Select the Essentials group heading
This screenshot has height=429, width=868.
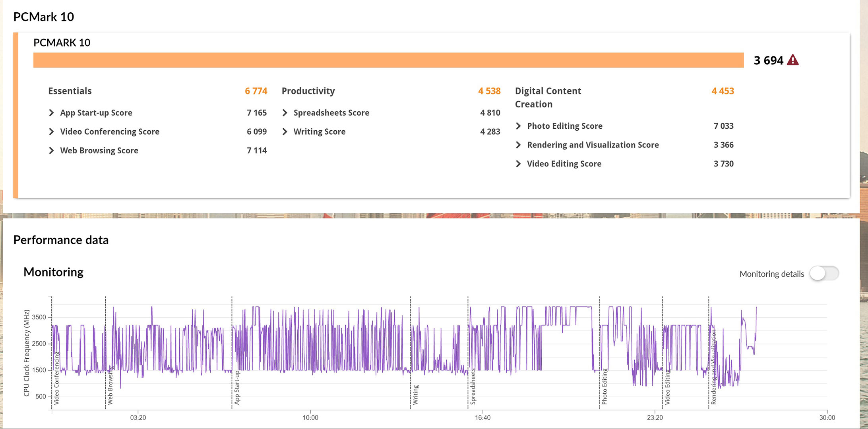point(70,91)
